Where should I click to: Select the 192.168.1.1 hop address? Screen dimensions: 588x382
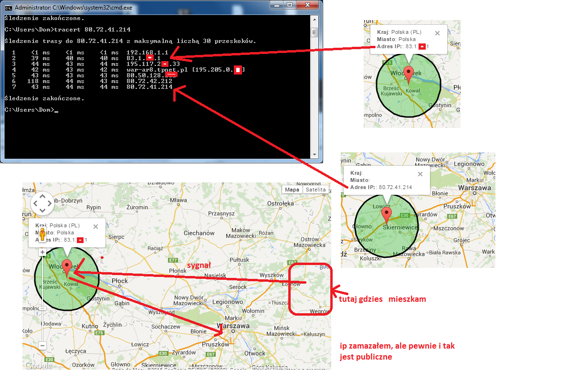tap(147, 52)
